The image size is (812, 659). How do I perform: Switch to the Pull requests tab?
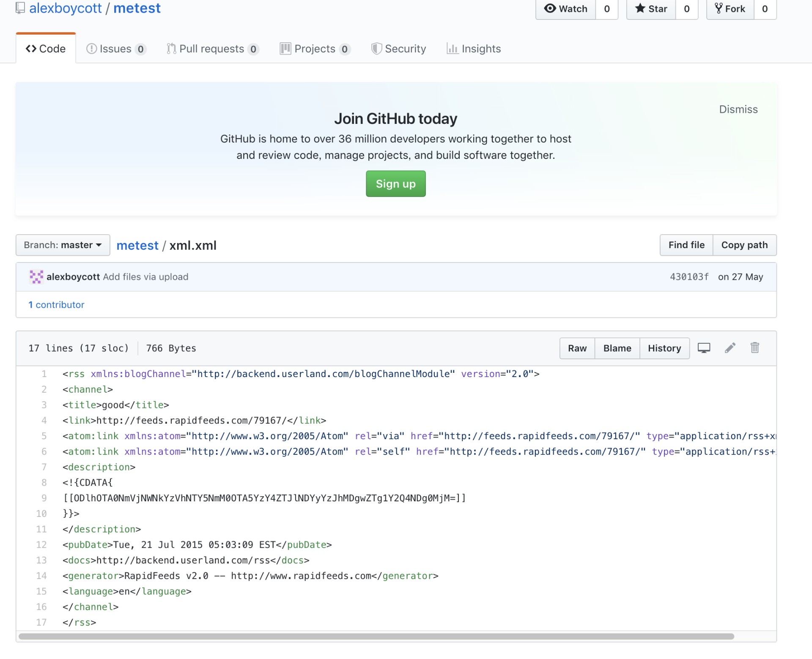212,49
